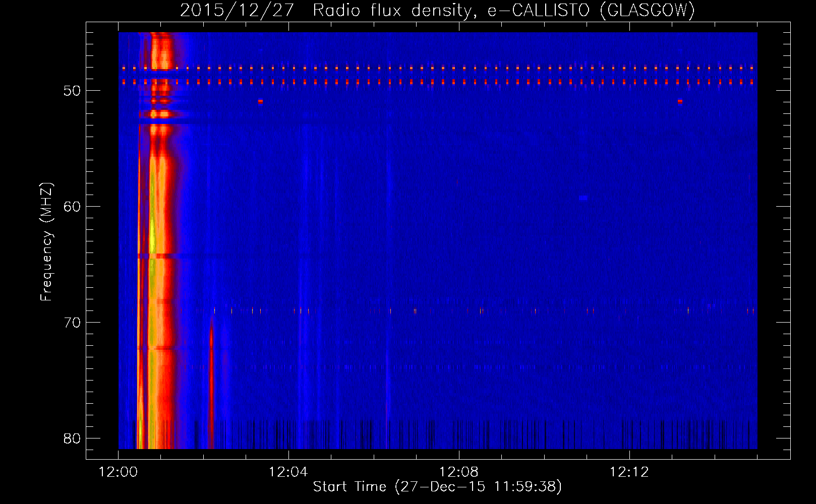The height and width of the screenshot is (504, 816).
Task: Click the Start Time axis label
Action: pyautogui.click(x=437, y=487)
